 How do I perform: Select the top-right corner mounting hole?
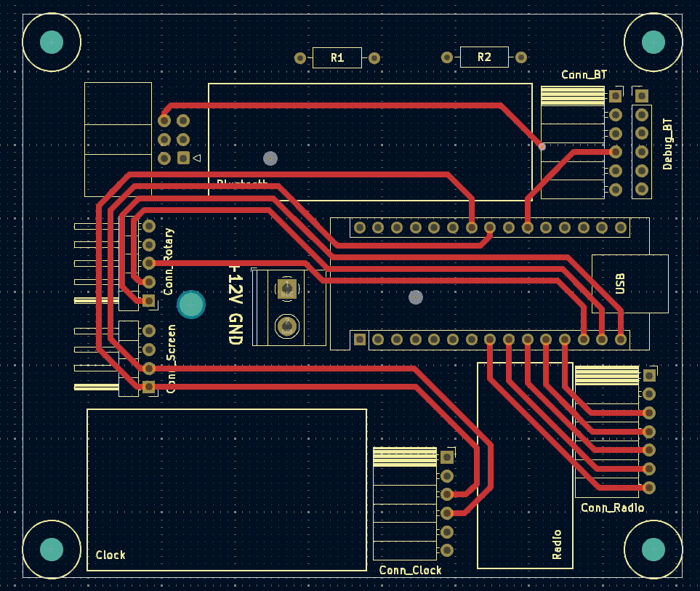click(653, 42)
